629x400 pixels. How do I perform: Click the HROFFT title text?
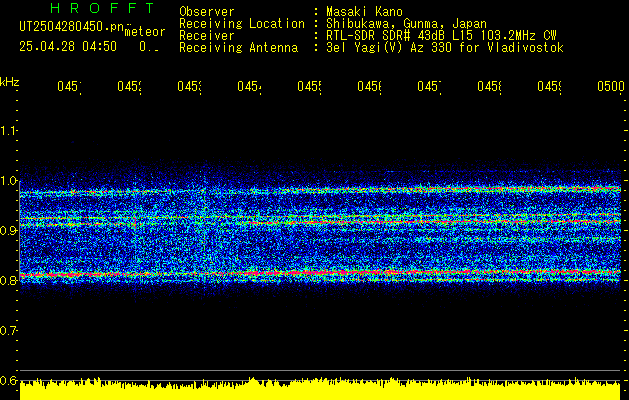(x=103, y=8)
